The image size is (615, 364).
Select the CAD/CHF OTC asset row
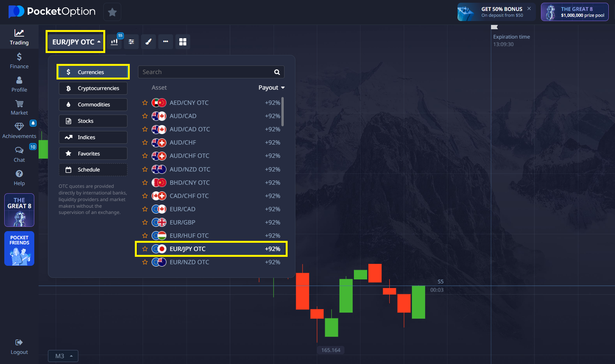coord(210,196)
